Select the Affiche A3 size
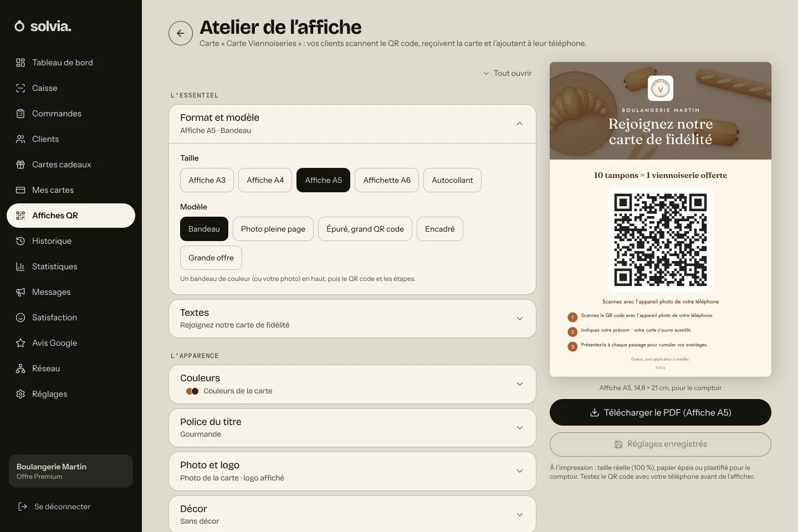This screenshot has height=532, width=798. click(207, 180)
